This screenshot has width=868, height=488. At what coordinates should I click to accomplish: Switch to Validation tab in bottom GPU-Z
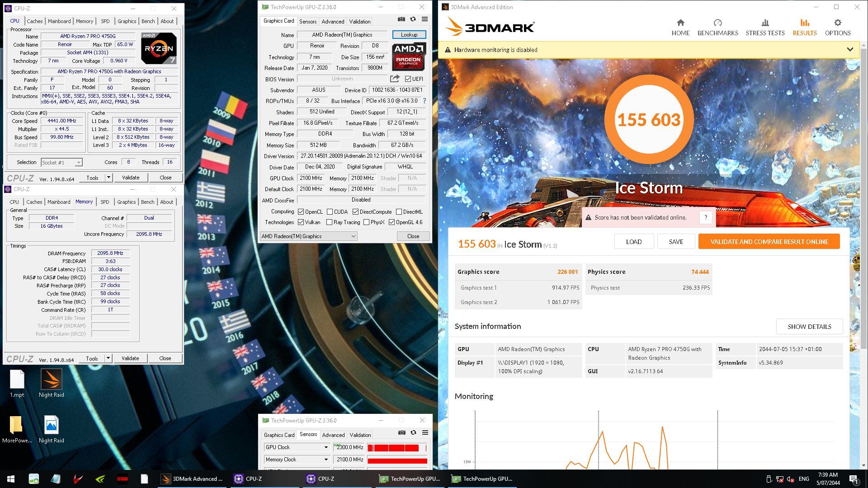coord(360,435)
